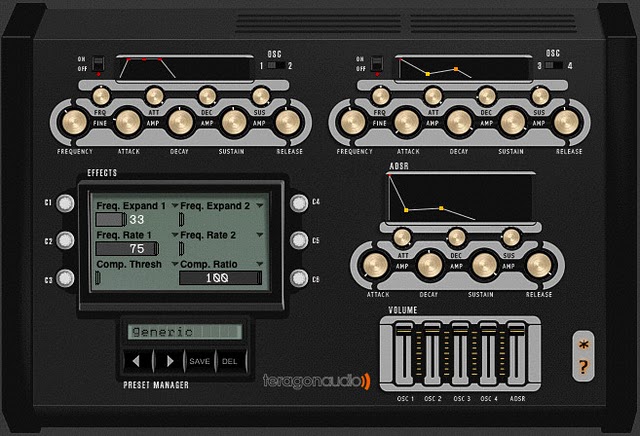
Task: Click the DEL preset button
Action: [229, 360]
